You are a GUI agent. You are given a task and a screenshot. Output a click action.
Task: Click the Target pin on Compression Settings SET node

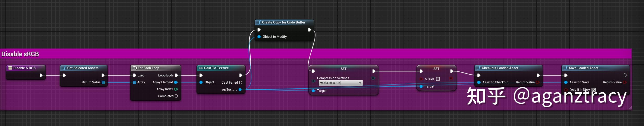(313, 91)
